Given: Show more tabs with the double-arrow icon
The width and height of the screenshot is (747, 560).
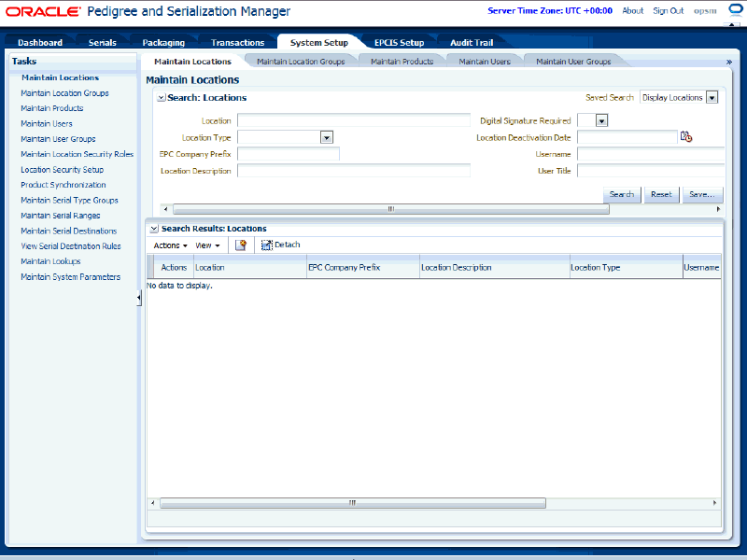Looking at the screenshot, I should [x=728, y=62].
